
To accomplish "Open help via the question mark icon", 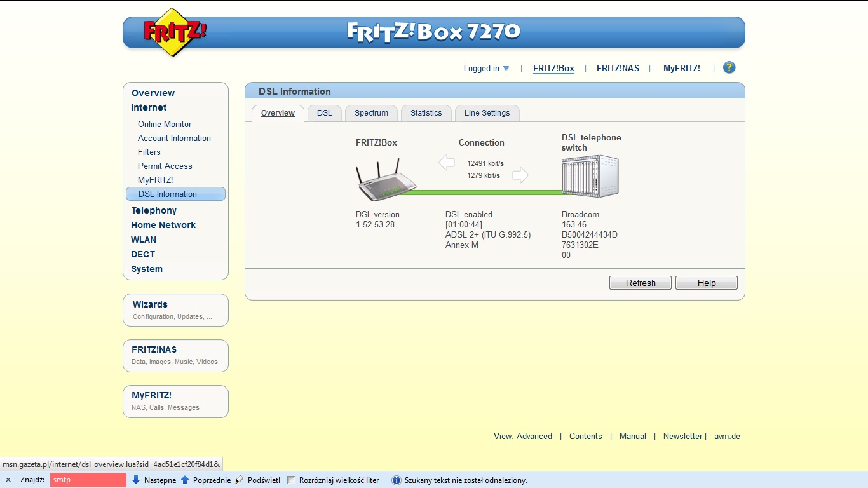I will pos(729,67).
